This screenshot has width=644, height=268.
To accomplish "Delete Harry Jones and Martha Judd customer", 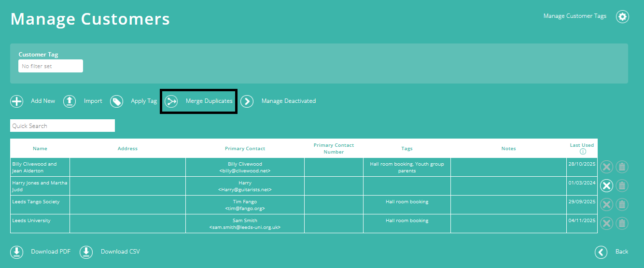I will pyautogui.click(x=622, y=185).
